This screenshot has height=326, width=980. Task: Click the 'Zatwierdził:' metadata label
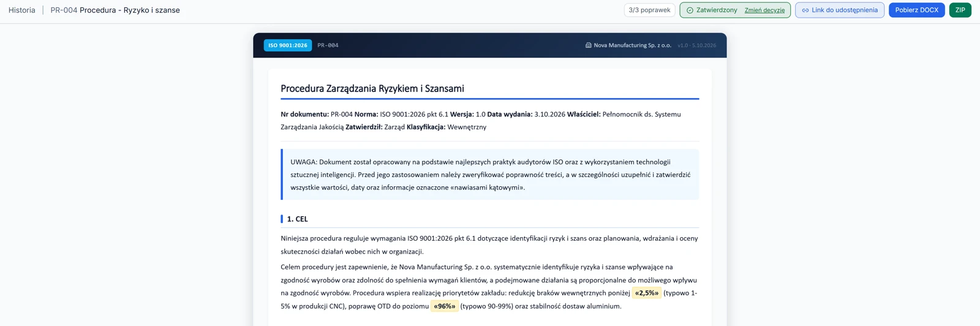coord(364,127)
